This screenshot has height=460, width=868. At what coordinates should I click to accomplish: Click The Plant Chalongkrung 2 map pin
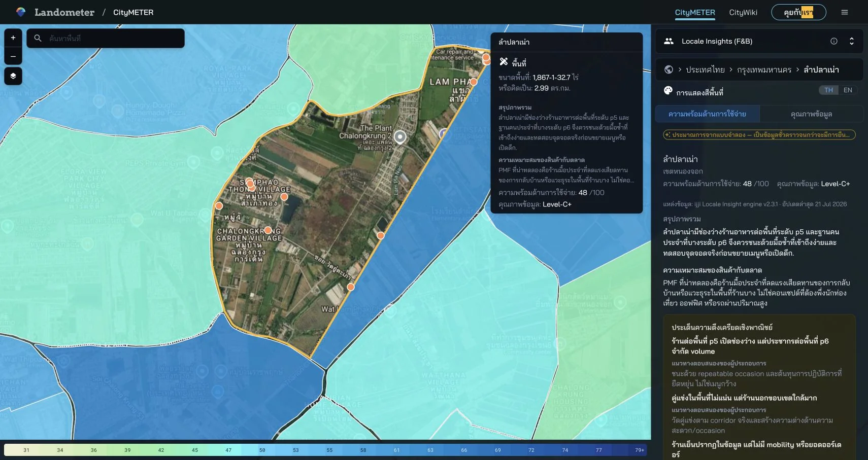(400, 137)
